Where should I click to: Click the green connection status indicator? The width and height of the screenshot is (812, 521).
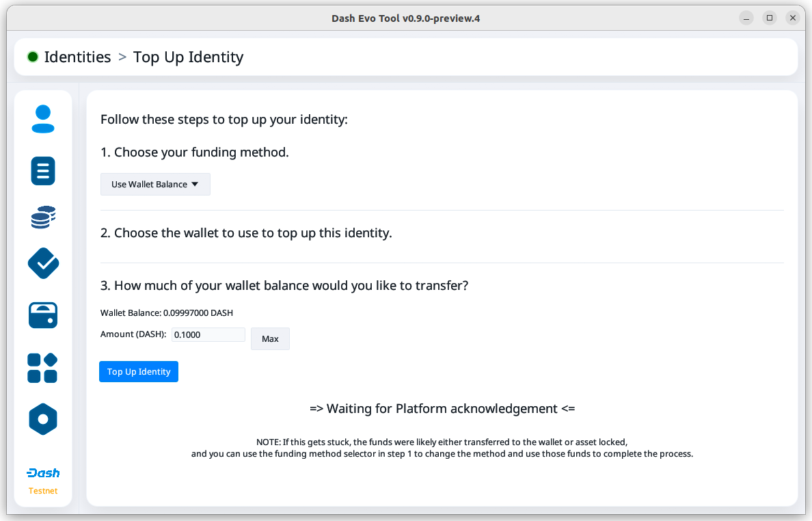point(33,57)
